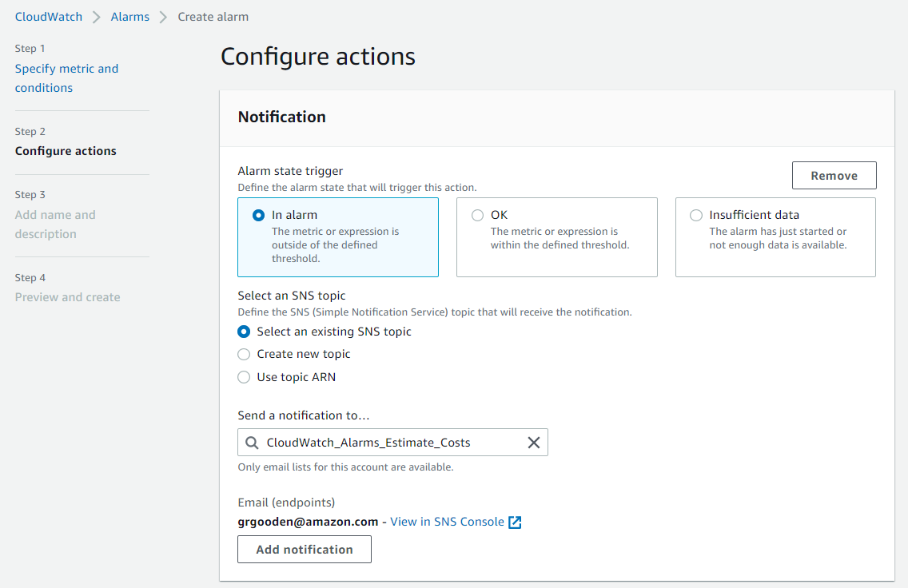This screenshot has height=588, width=908.
Task: Click Step 3 Add name and description
Action: pos(54,224)
